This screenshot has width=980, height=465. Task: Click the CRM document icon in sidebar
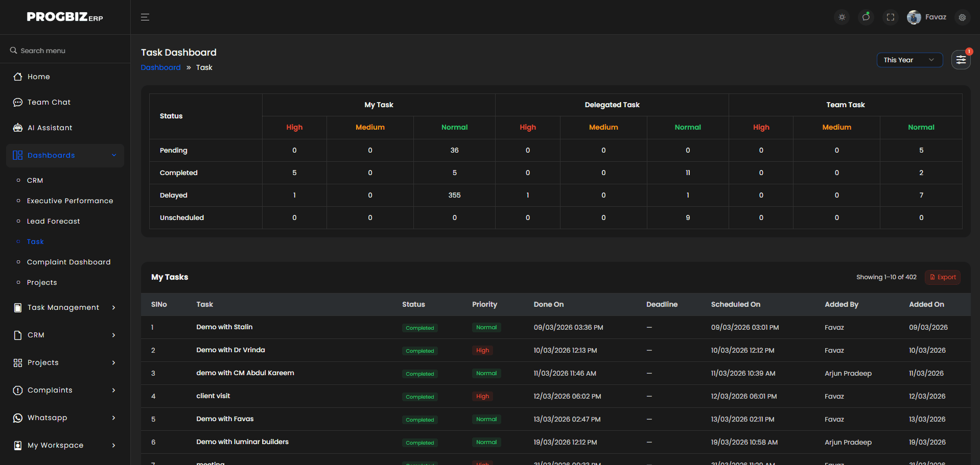(x=18, y=335)
